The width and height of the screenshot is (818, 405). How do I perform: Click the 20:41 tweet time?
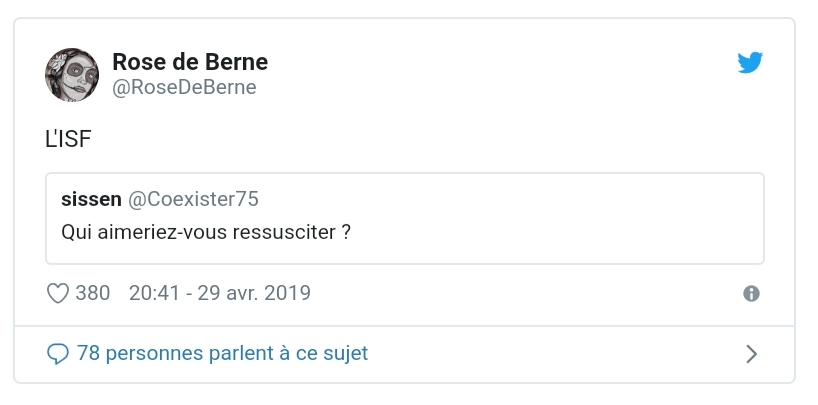pos(153,293)
